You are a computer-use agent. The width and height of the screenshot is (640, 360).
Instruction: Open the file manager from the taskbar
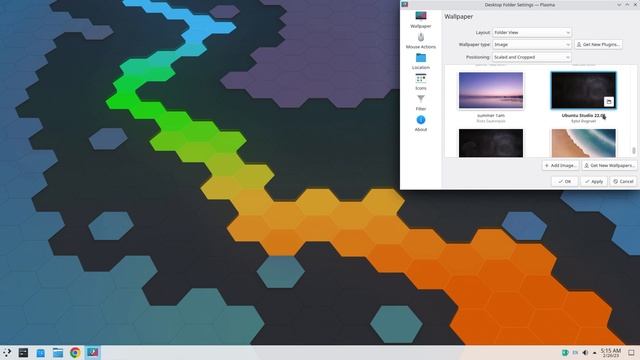pos(58,353)
